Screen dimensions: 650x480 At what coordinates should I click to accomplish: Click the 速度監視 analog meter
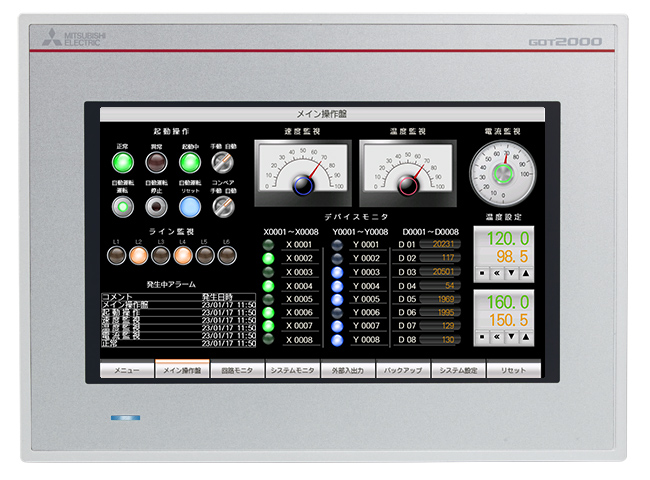(301, 167)
